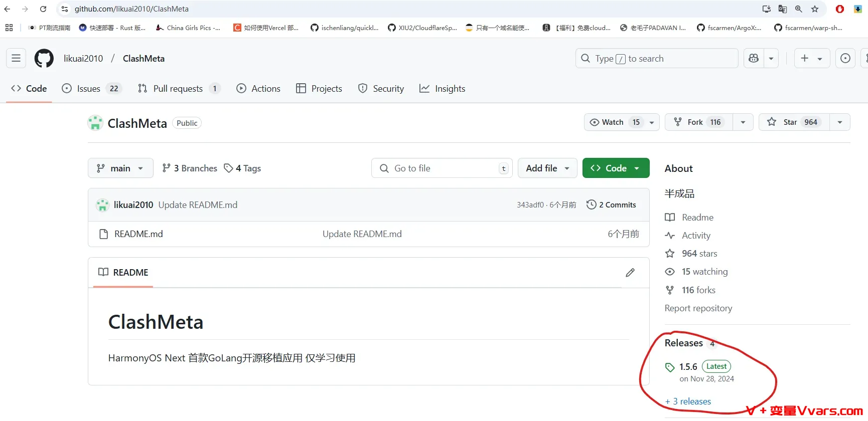The height and width of the screenshot is (421, 868).
Task: Click the ClashMeta repository avatar icon
Action: point(95,123)
